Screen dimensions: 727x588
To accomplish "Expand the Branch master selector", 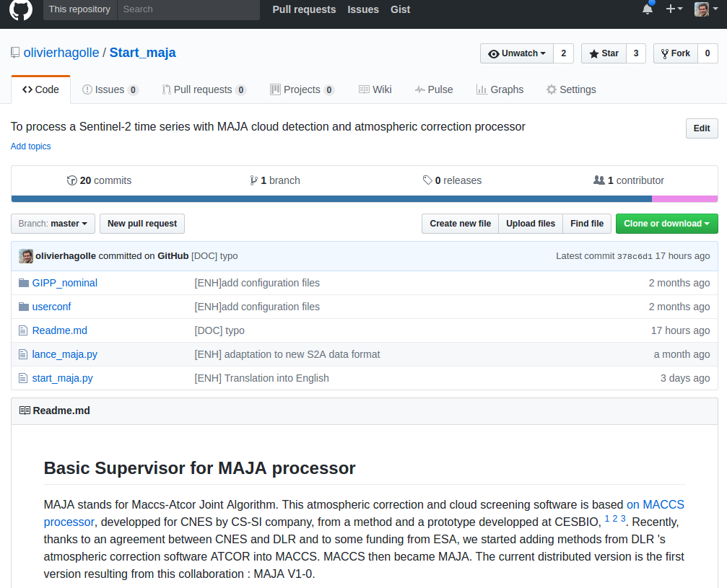I will [x=53, y=224].
